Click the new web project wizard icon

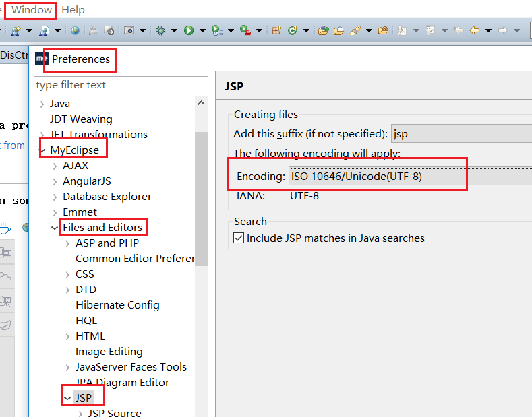(x=16, y=31)
